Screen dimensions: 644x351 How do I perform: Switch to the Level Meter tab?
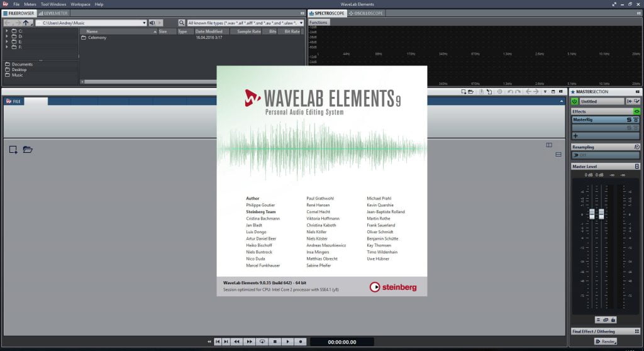tap(53, 13)
